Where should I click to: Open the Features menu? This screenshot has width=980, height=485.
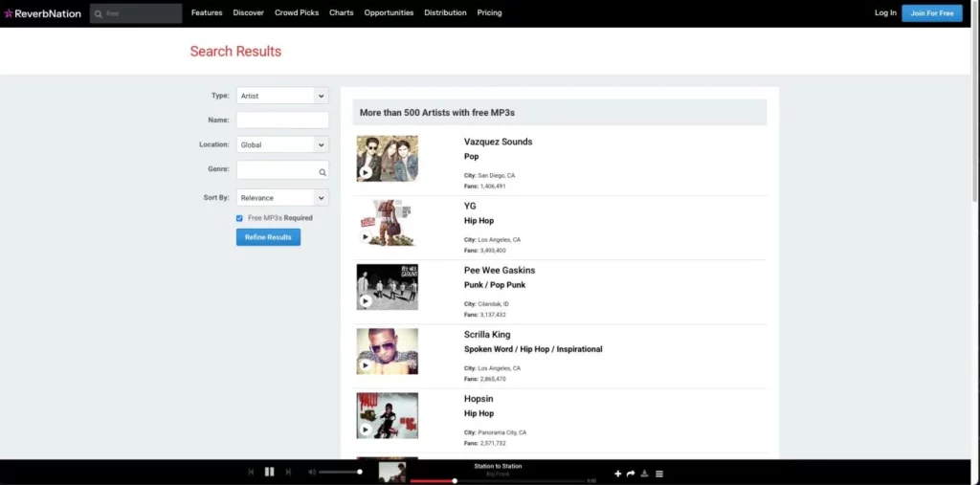tap(207, 12)
